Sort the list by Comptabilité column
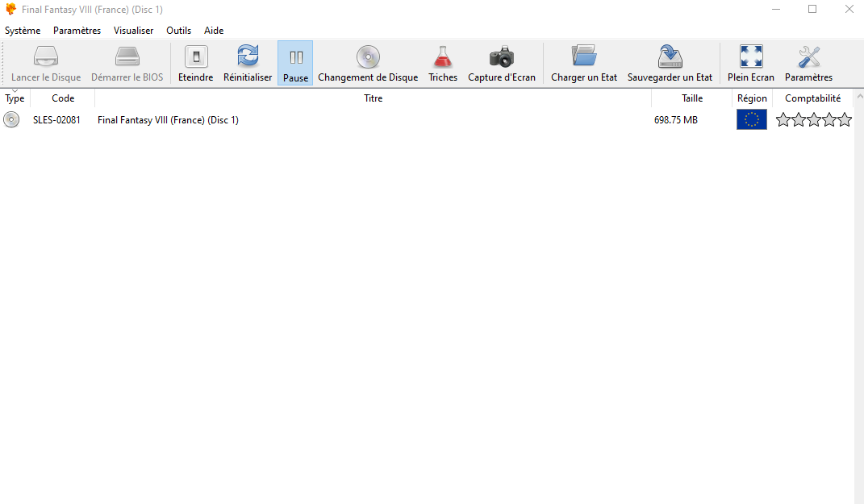Viewport: 864px width, 504px height. tap(812, 98)
